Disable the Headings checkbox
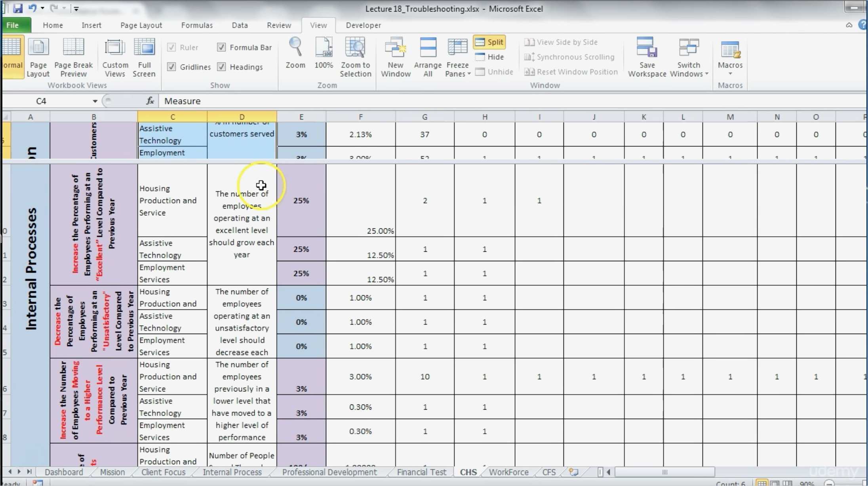 click(x=221, y=67)
